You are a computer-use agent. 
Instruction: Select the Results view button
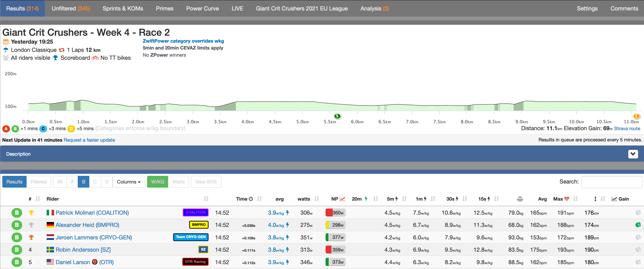tap(14, 182)
